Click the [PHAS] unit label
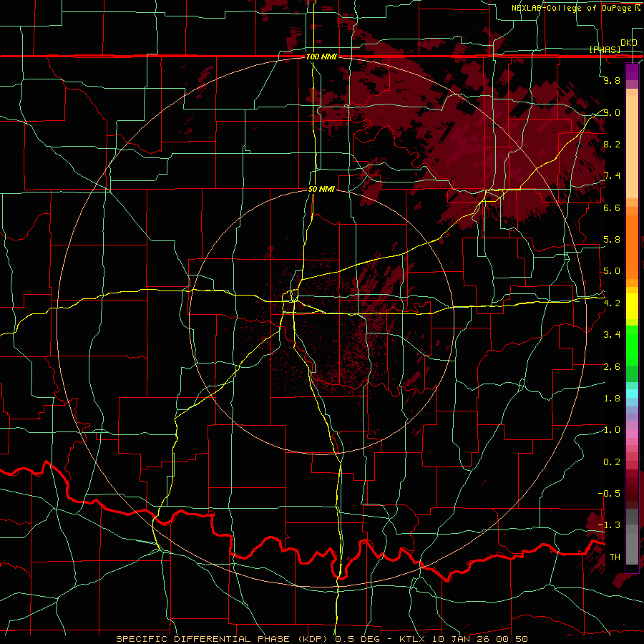This screenshot has height=644, width=644. (x=605, y=49)
